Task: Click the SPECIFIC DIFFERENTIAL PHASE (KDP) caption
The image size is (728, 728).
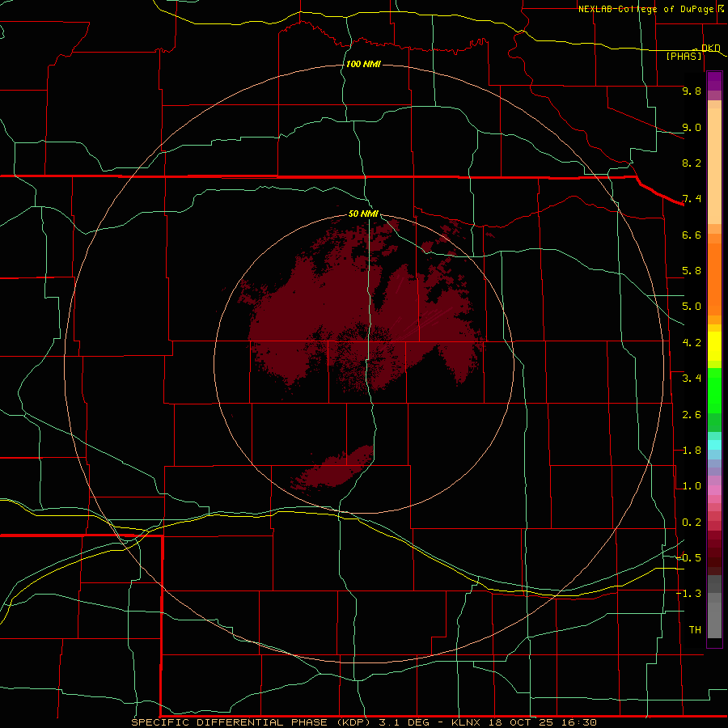Action: (251, 722)
